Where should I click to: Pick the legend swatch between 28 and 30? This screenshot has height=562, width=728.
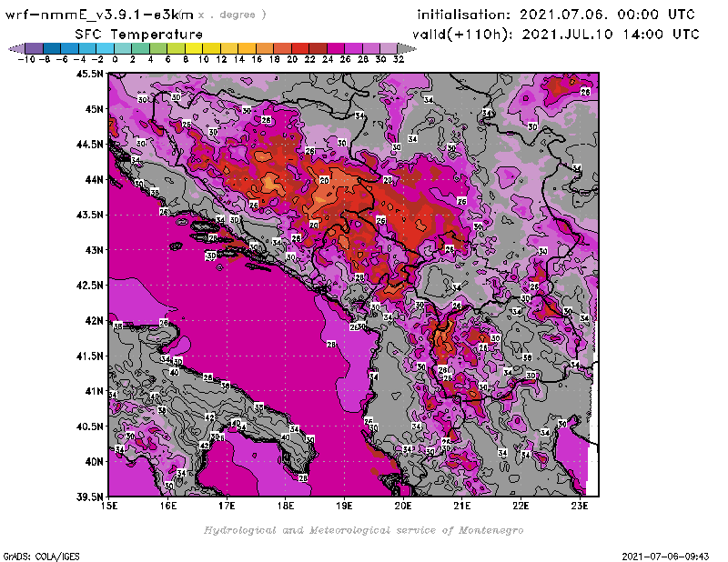pyautogui.click(x=371, y=48)
